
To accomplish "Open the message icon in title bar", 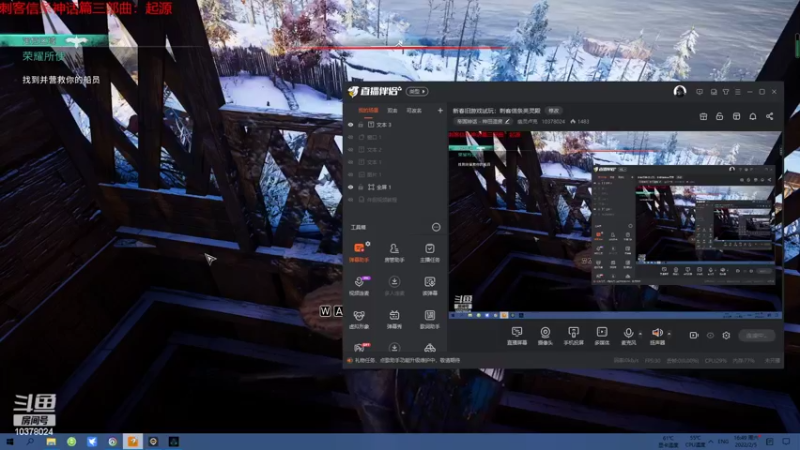I will 699,92.
